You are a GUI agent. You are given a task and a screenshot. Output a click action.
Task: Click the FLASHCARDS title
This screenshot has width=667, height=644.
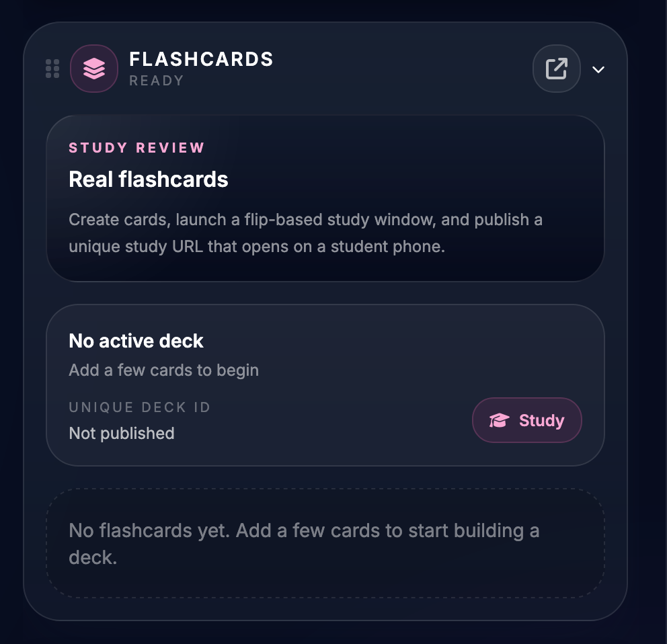202,59
